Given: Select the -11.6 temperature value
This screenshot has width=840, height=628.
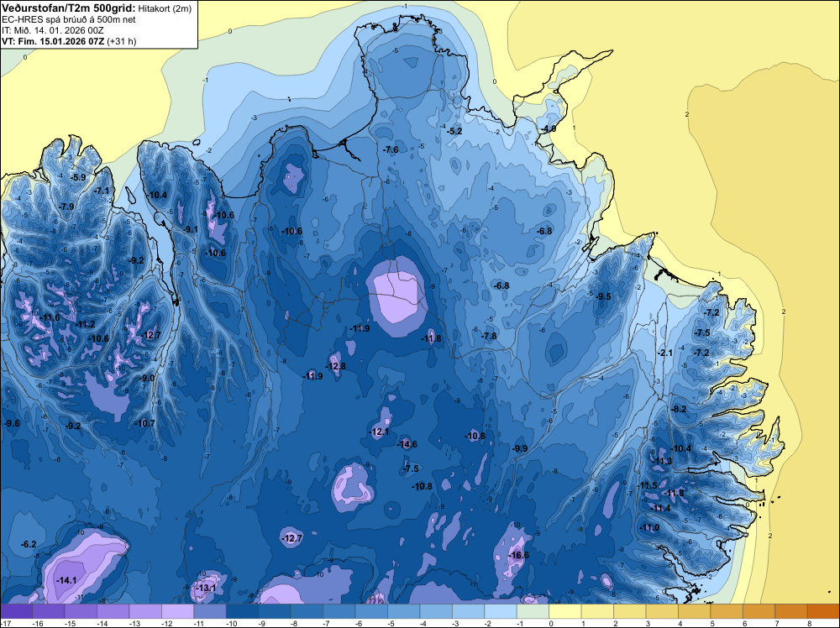Looking at the screenshot, I should click(x=50, y=318).
